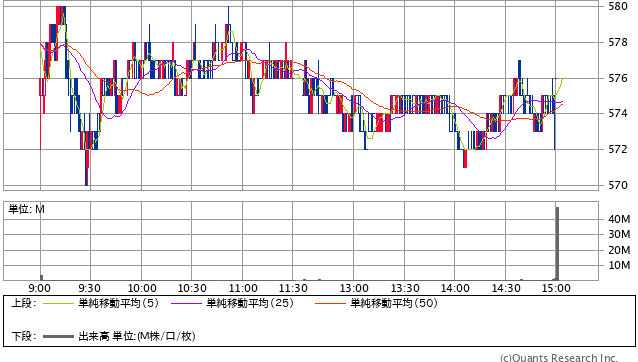The image size is (638, 362).
Task: Click the 574 price axis label
Action: coord(618,113)
